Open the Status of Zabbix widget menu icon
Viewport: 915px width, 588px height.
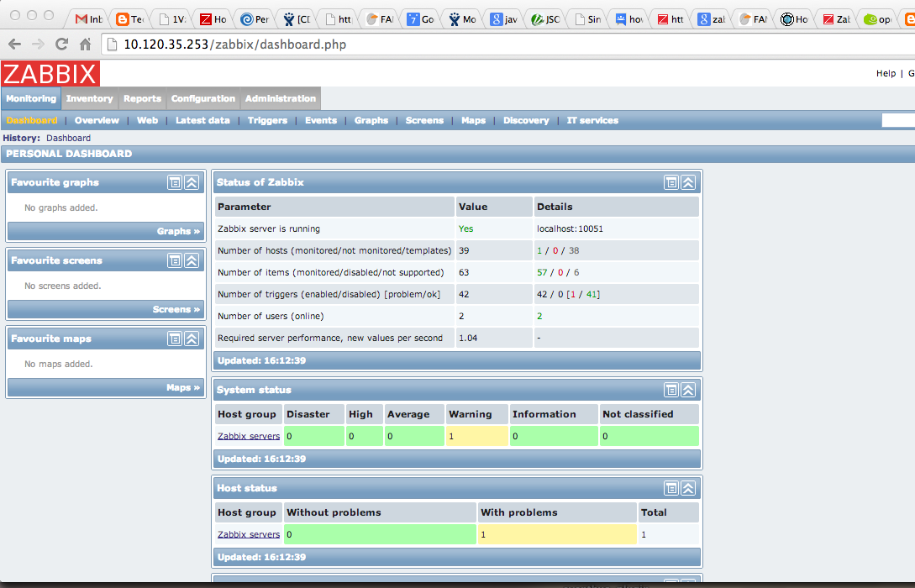tap(671, 182)
